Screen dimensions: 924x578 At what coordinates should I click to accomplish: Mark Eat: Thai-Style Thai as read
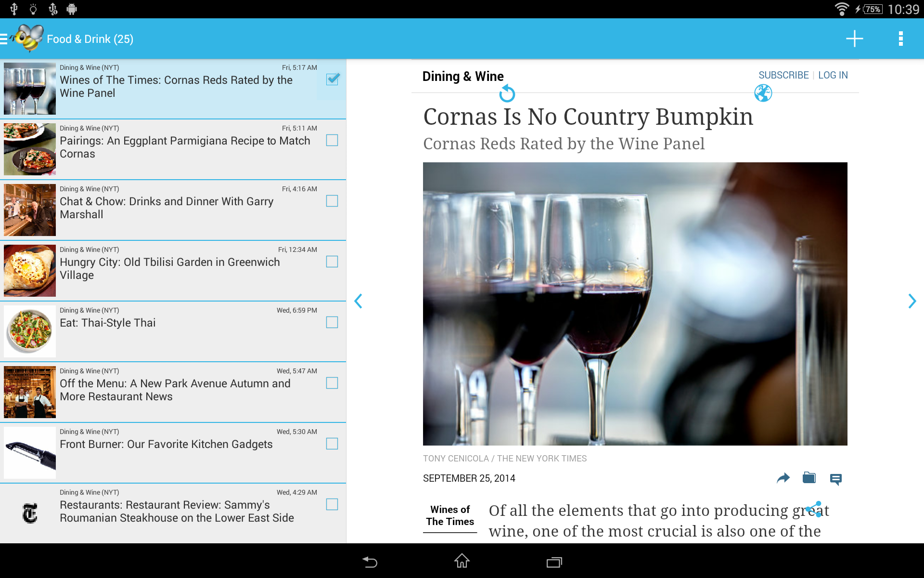(x=332, y=322)
